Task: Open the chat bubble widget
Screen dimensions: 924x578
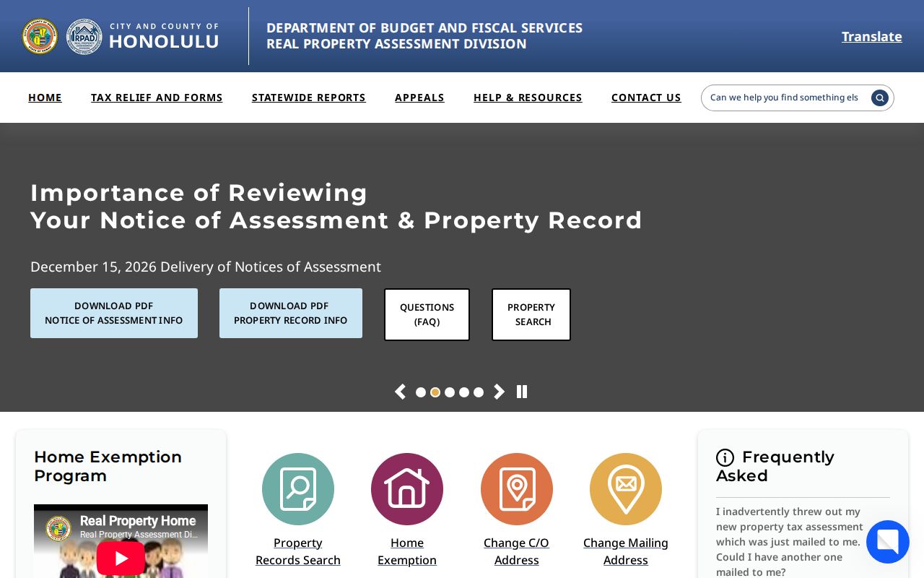Action: [888, 542]
